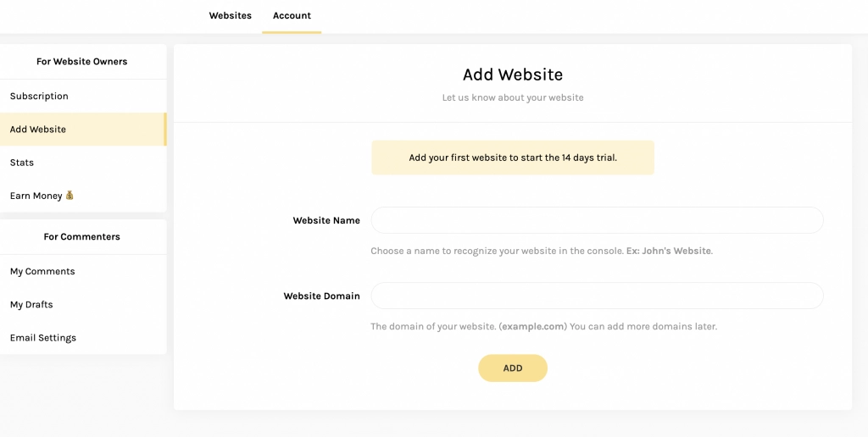Click the Website Domain field label

[x=321, y=296]
